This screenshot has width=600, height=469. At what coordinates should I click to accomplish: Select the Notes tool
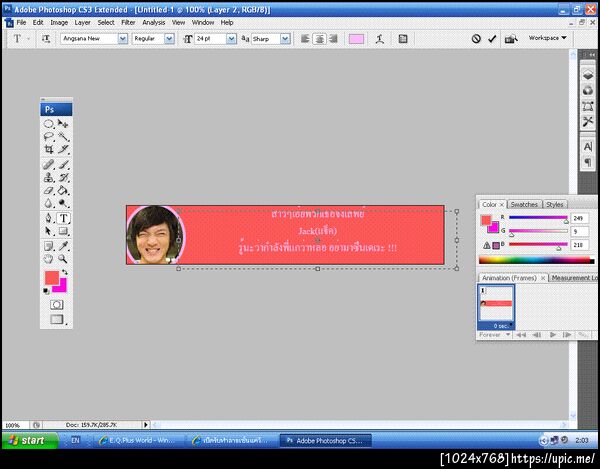pyautogui.click(x=49, y=246)
